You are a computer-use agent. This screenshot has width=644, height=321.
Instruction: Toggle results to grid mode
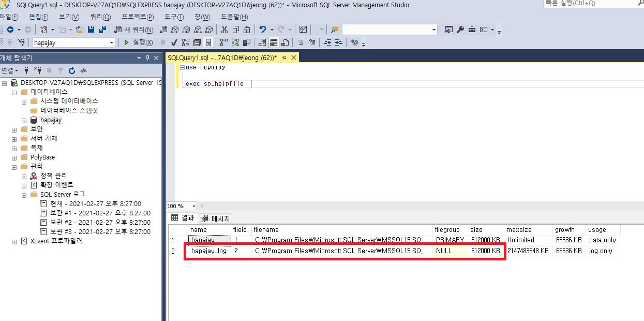tap(274, 42)
